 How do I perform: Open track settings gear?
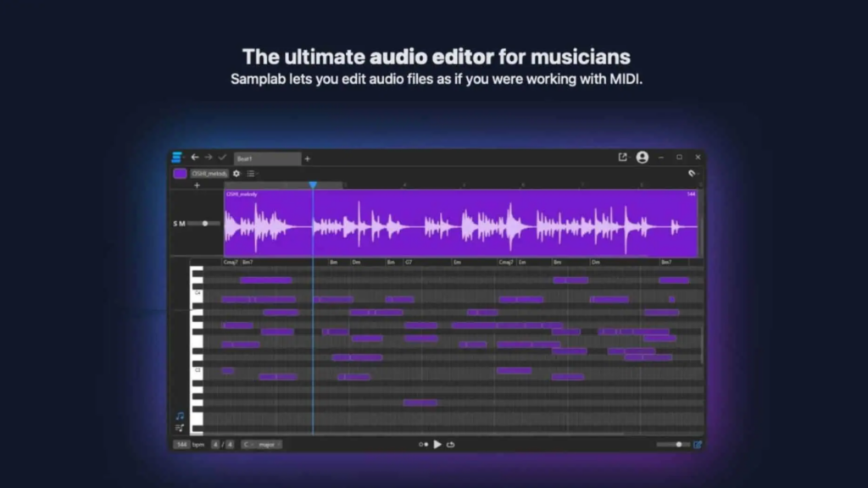click(x=236, y=174)
